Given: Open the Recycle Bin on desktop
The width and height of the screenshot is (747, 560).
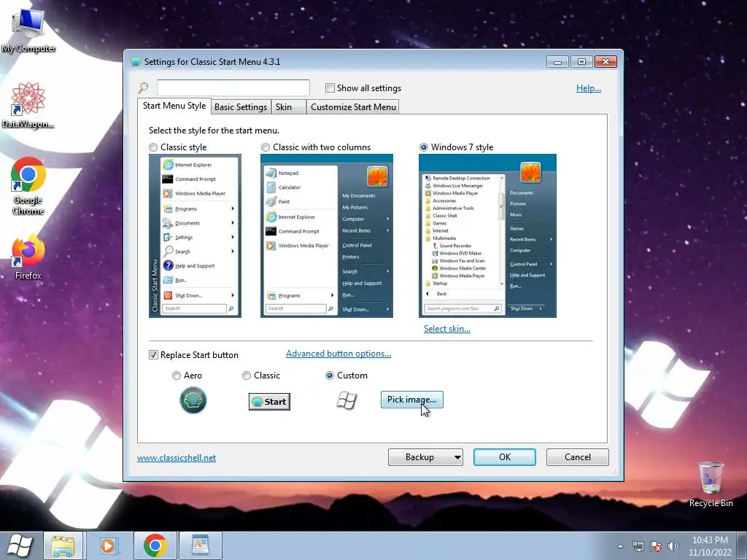Looking at the screenshot, I should 711,484.
